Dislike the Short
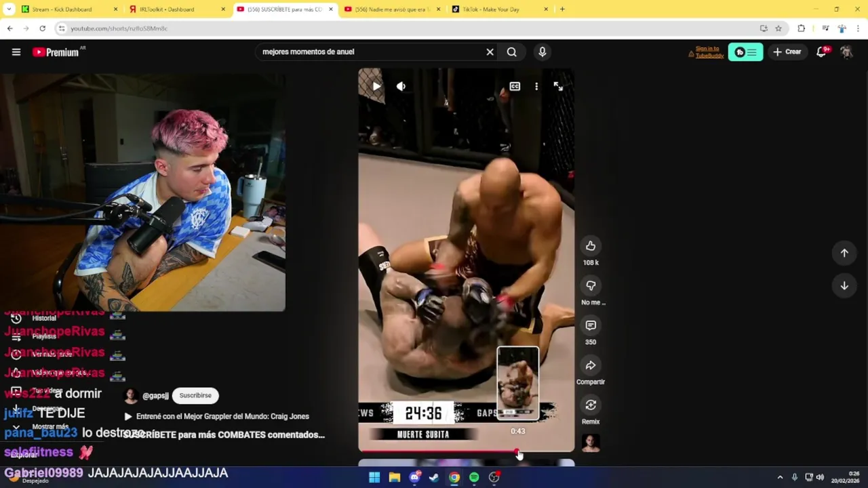Image resolution: width=868 pixels, height=488 pixels. (x=591, y=286)
